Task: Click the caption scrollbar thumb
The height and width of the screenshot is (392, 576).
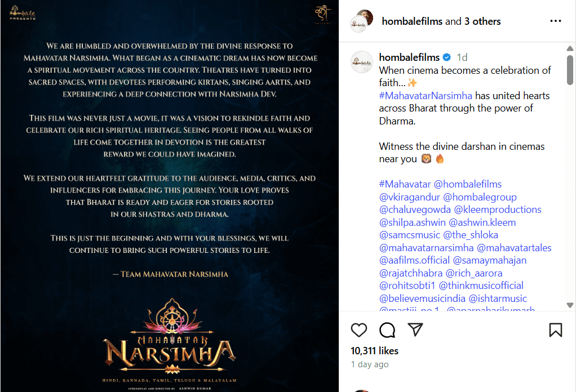Action: [570, 70]
